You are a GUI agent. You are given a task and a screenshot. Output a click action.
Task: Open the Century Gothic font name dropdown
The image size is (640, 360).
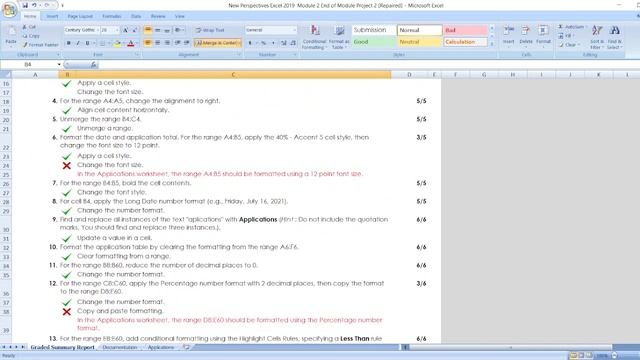(98, 30)
